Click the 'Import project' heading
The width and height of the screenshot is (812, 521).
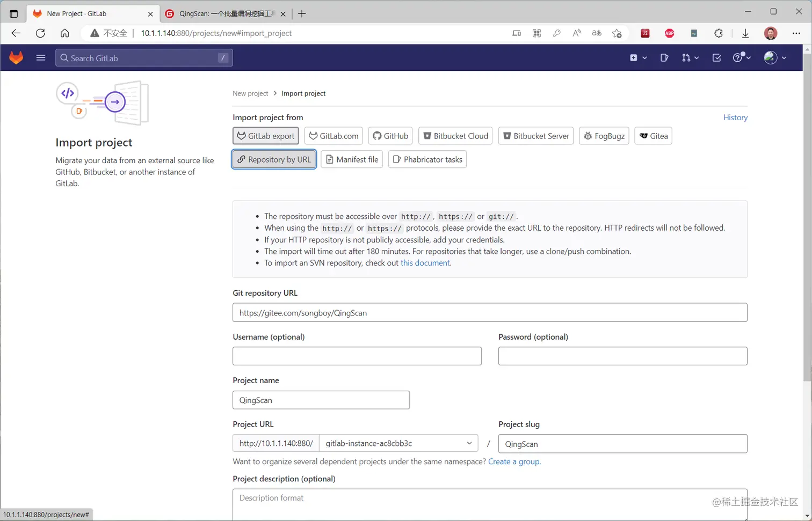(94, 142)
